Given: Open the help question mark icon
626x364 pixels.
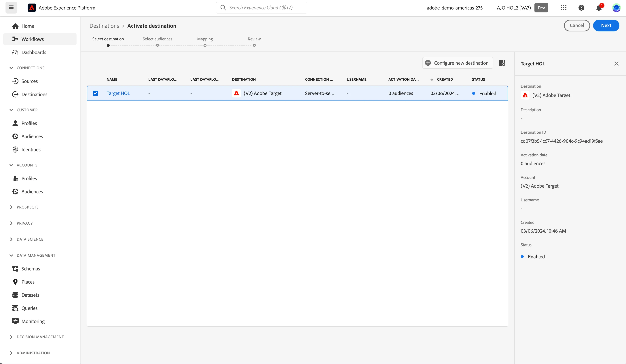Looking at the screenshot, I should click(x=581, y=8).
